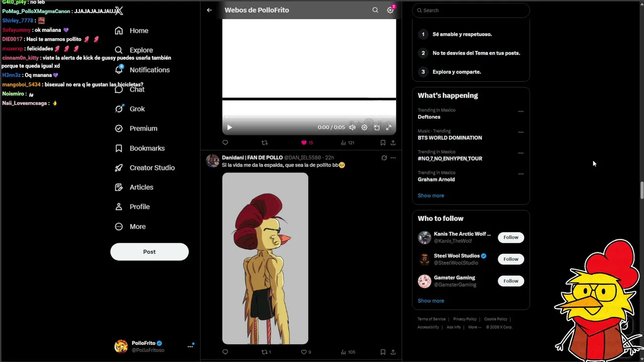
Task: Expand the More sidebar menu
Action: pos(130,227)
